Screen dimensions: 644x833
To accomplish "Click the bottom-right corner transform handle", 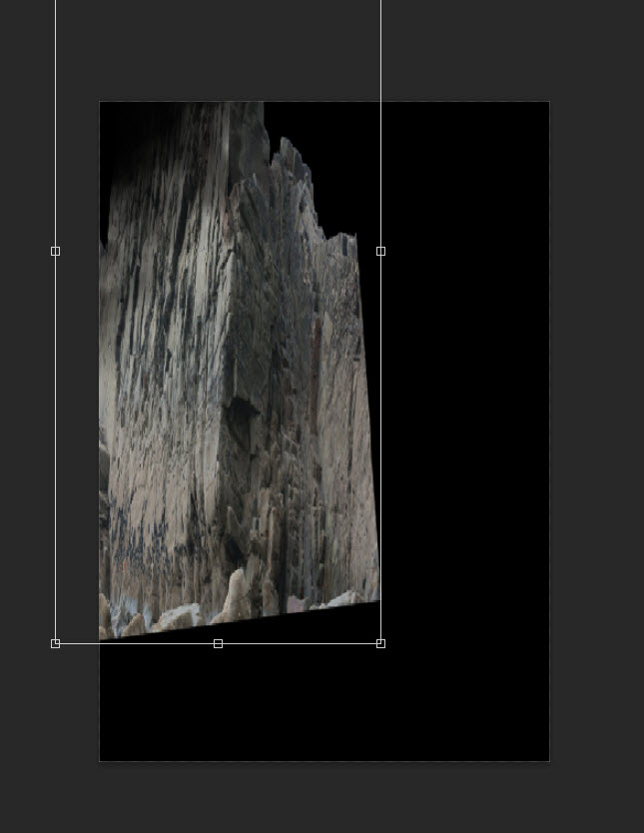I will pyautogui.click(x=380, y=643).
